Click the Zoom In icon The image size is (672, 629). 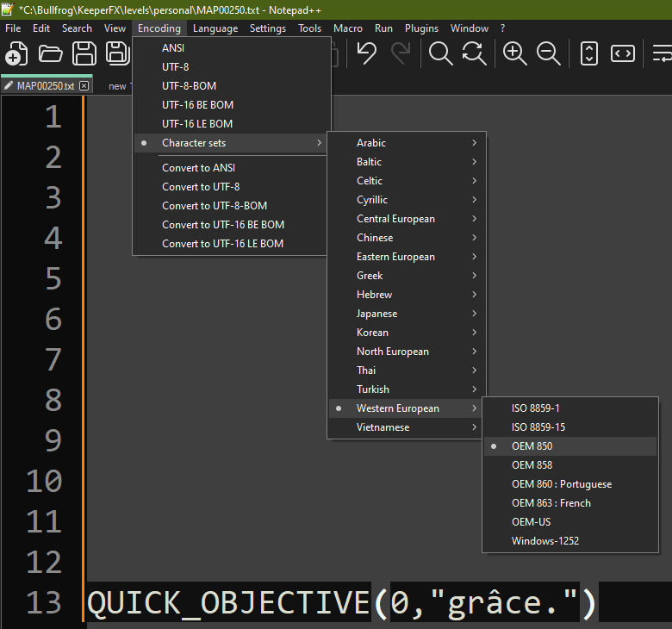515,54
